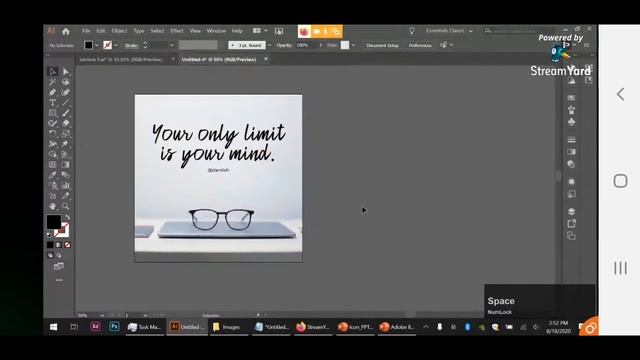The image size is (640, 360).
Task: Select the Slice tool
Action: tap(65, 196)
